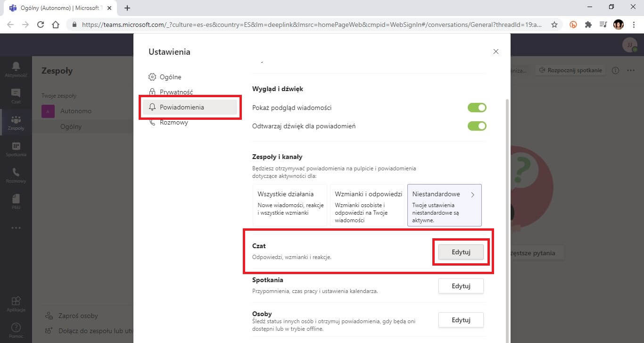Open Rozmowy calls in sidebar
Image resolution: width=644 pixels, height=343 pixels.
click(16, 175)
